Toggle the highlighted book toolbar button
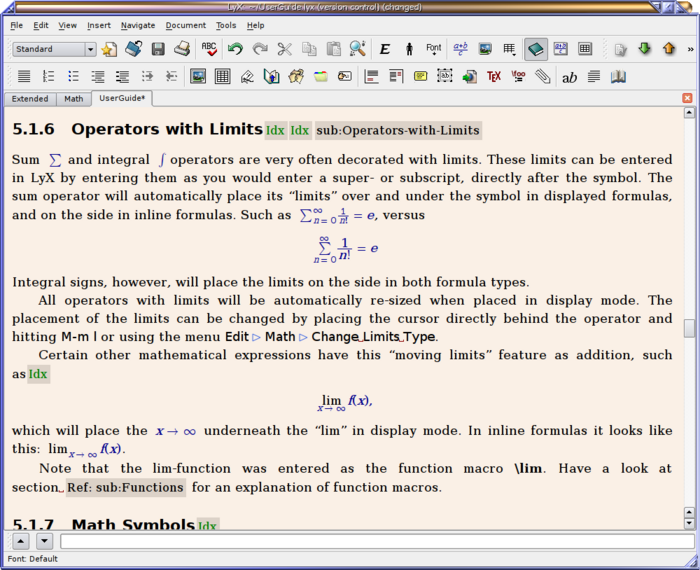This screenshot has width=700, height=570. click(536, 48)
